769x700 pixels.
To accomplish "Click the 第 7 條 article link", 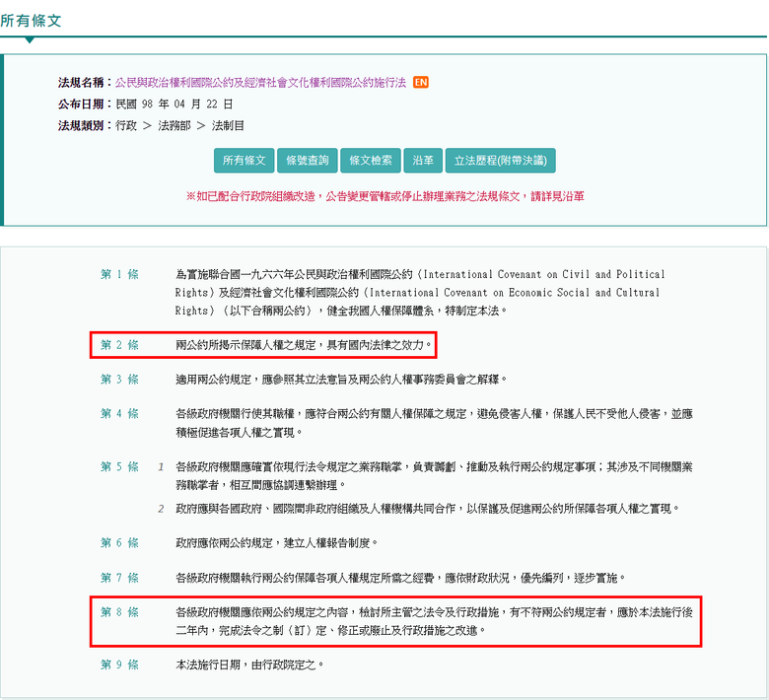I will (x=119, y=578).
